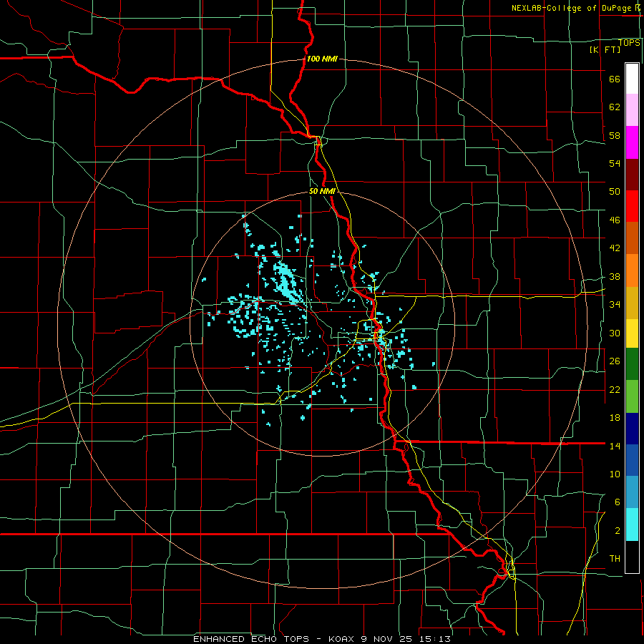The height and width of the screenshot is (644, 644).
Task: Click the "TOPS" legend heading
Action: [629, 43]
